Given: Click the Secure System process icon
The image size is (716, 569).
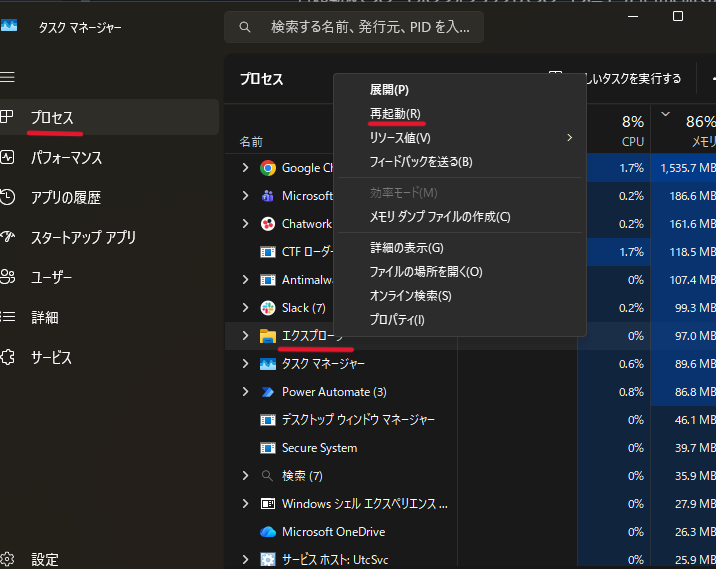Looking at the screenshot, I should click(268, 448).
